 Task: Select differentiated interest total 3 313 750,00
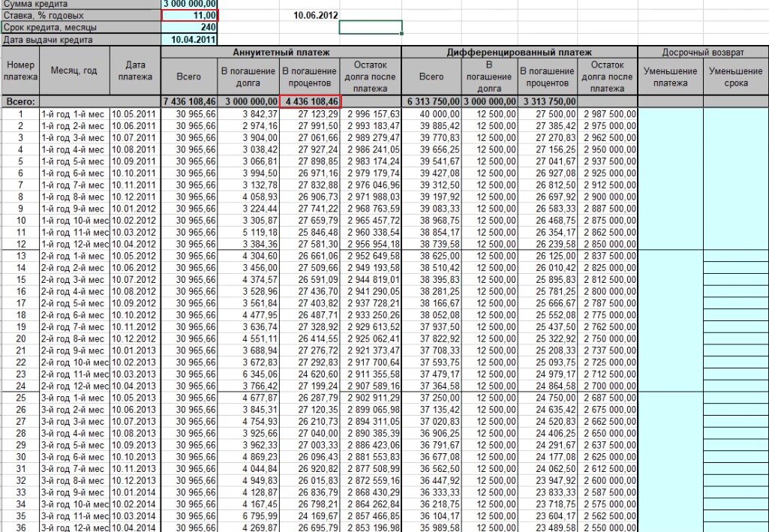pyautogui.click(x=548, y=102)
